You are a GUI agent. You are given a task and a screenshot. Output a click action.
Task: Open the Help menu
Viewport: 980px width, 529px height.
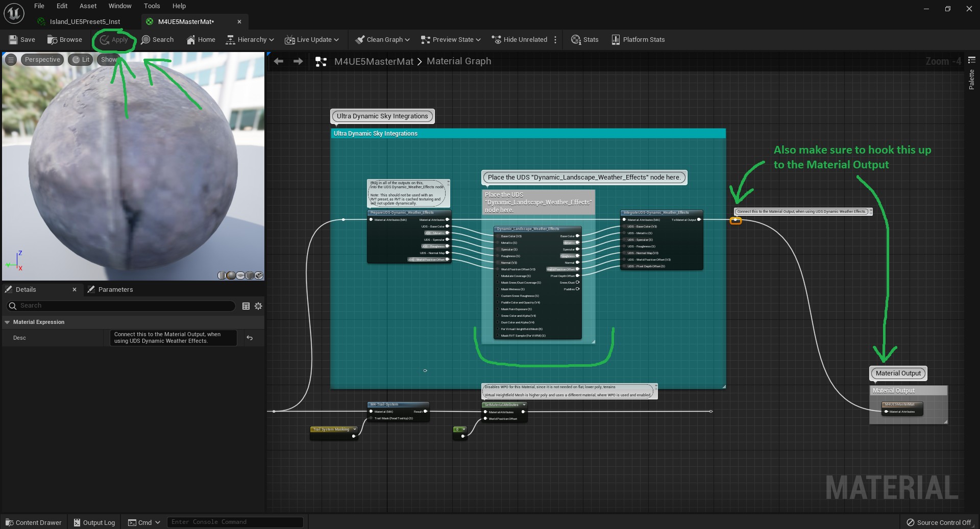point(179,6)
